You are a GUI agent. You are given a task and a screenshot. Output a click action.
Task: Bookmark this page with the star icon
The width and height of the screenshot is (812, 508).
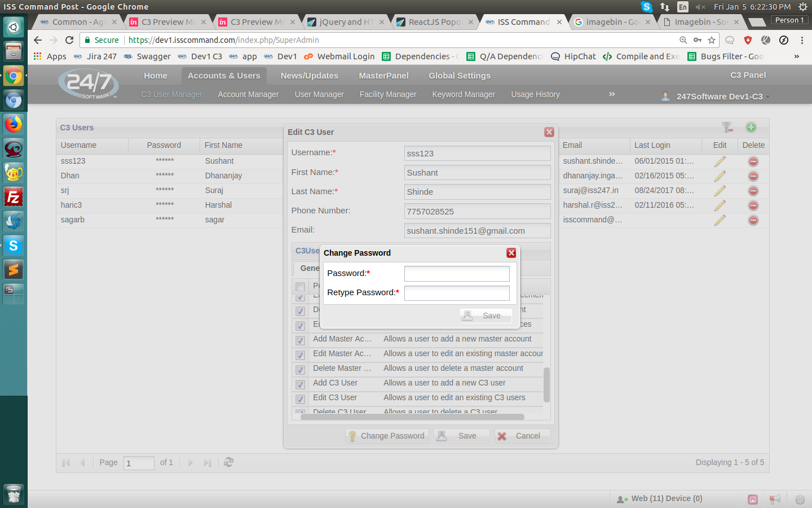[712, 40]
